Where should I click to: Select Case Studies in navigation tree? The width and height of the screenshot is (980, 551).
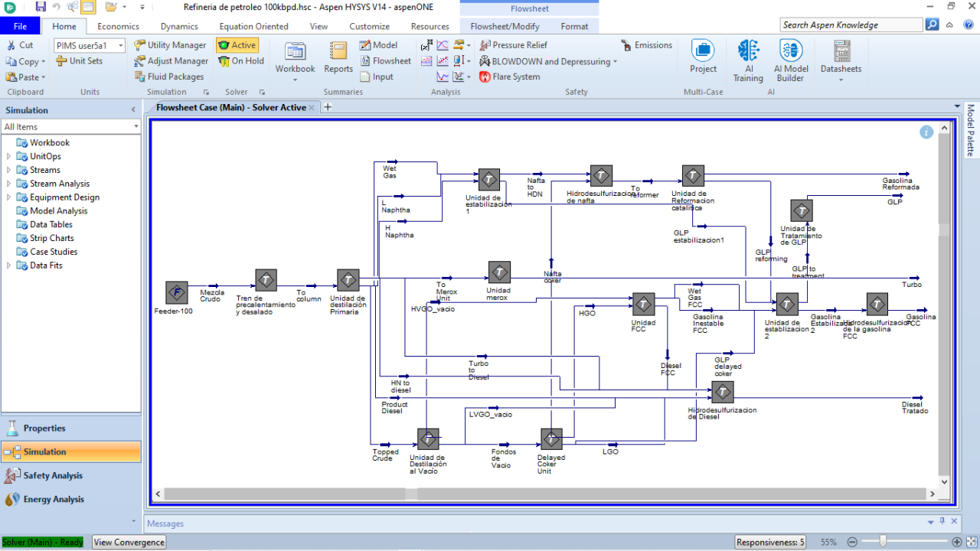click(x=54, y=252)
